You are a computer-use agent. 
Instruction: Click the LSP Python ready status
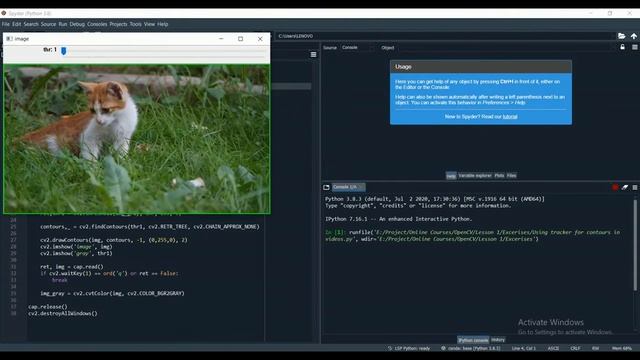[x=409, y=348]
